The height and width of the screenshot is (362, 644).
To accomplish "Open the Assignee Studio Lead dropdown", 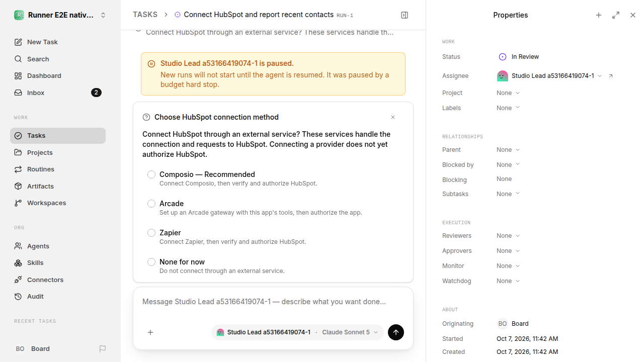I will tap(549, 76).
